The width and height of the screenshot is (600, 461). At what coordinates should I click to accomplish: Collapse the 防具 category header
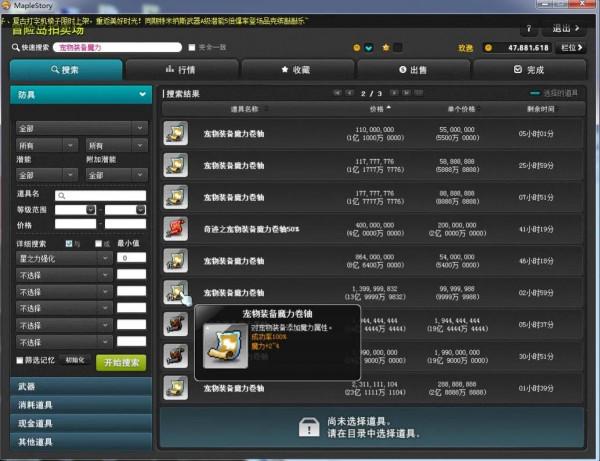81,94
